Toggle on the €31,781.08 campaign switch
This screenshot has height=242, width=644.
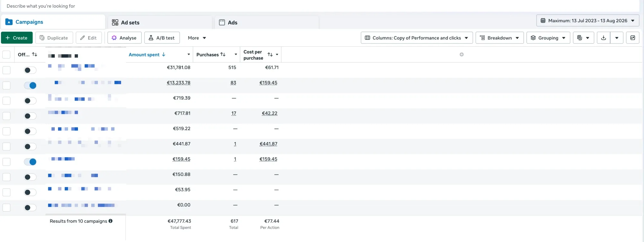pos(30,70)
